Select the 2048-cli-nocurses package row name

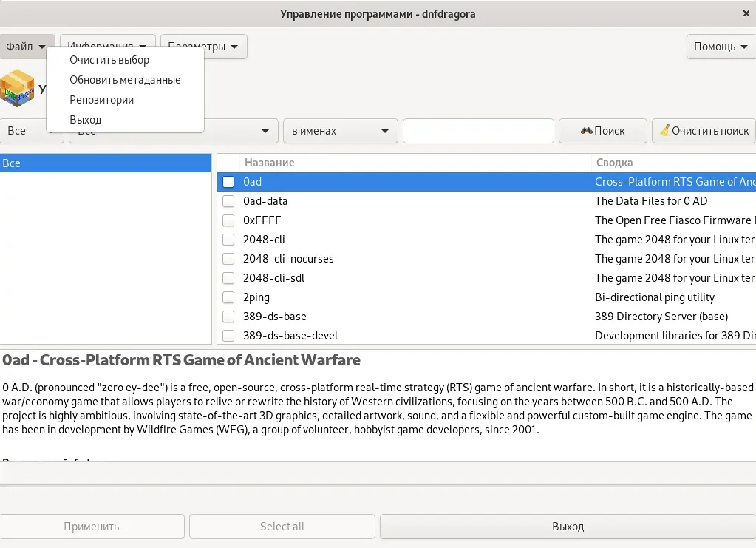coord(288,259)
